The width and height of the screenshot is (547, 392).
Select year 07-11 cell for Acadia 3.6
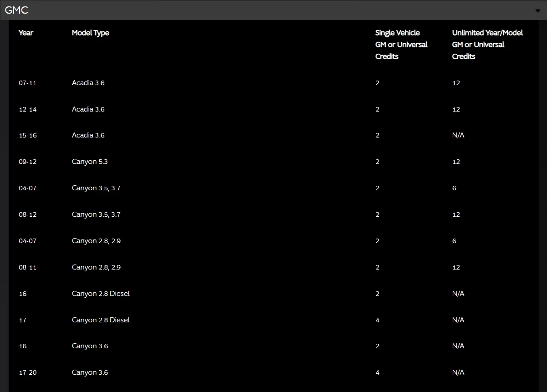[x=27, y=83]
